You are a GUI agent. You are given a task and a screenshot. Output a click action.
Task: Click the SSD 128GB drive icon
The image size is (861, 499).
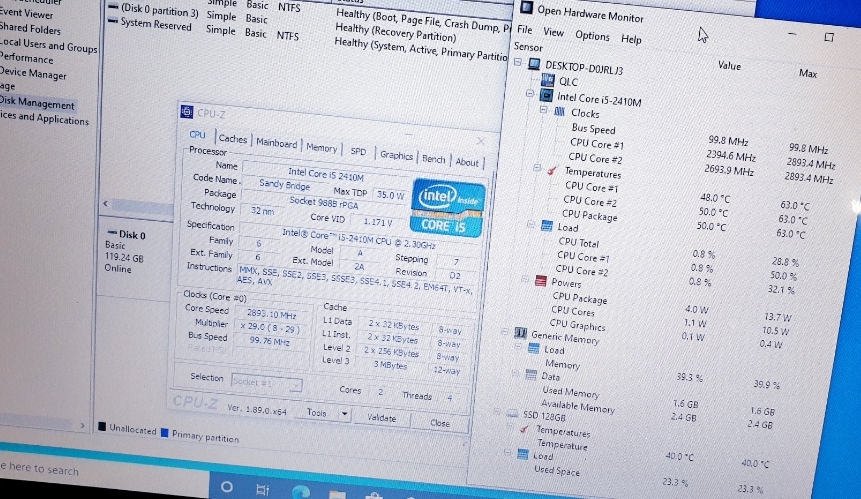[x=512, y=413]
